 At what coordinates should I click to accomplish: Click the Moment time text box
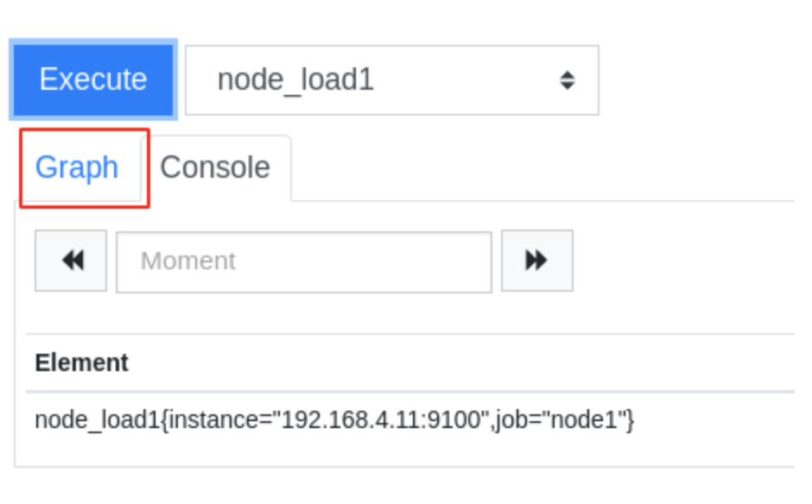[304, 262]
